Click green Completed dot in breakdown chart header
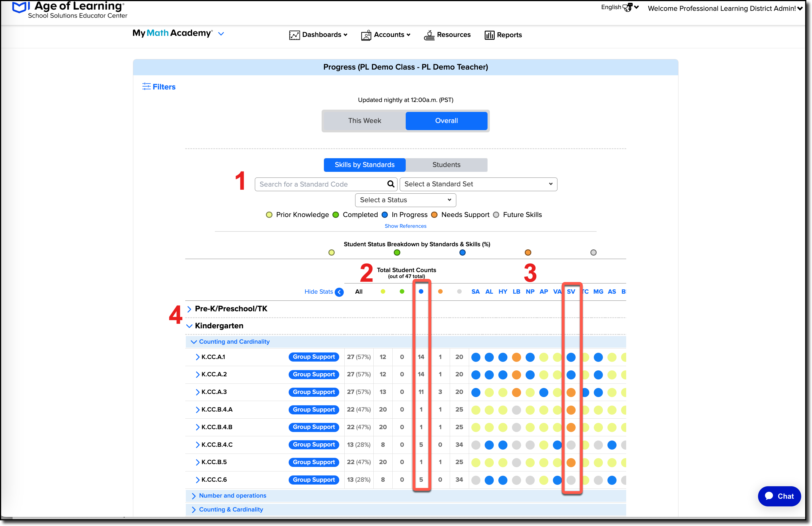The height and width of the screenshot is (526, 812). (x=397, y=253)
